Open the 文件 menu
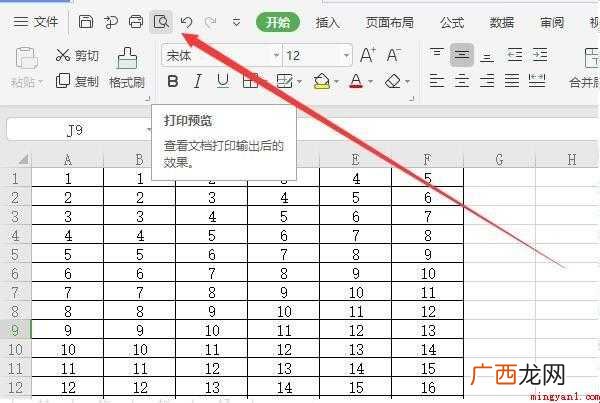 pos(36,22)
